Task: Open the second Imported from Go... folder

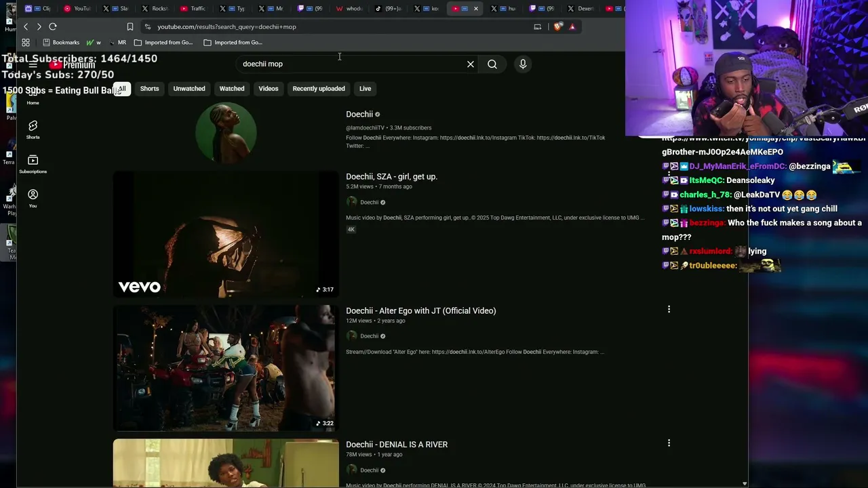Action: coord(233,42)
